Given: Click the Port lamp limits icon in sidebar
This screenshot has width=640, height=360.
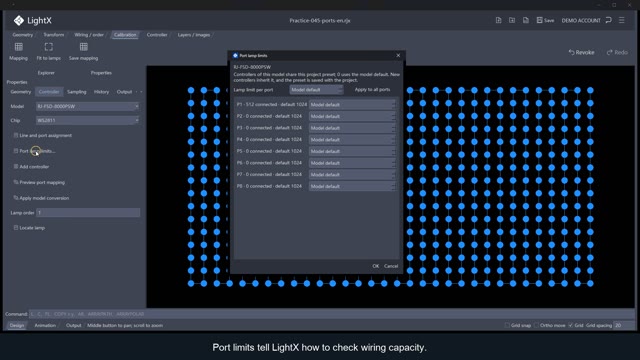Looking at the screenshot, I should click(x=16, y=151).
